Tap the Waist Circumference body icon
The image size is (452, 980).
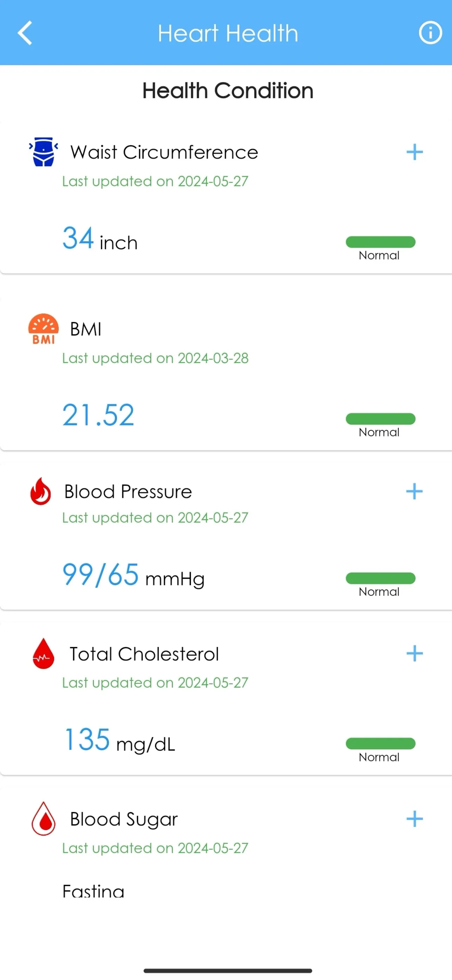[43, 152]
